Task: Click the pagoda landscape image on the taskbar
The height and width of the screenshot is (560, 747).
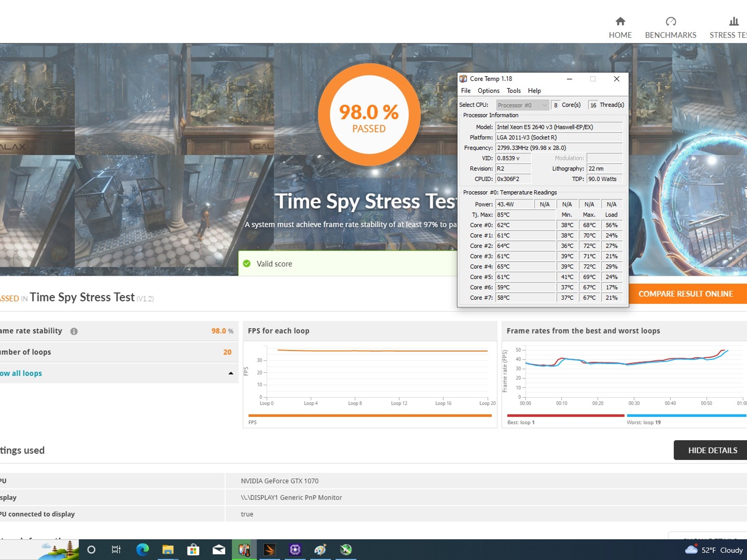Action: point(58,550)
